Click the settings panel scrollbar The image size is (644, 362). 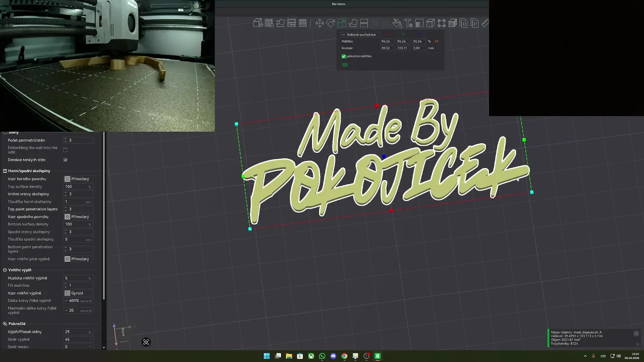point(104,216)
